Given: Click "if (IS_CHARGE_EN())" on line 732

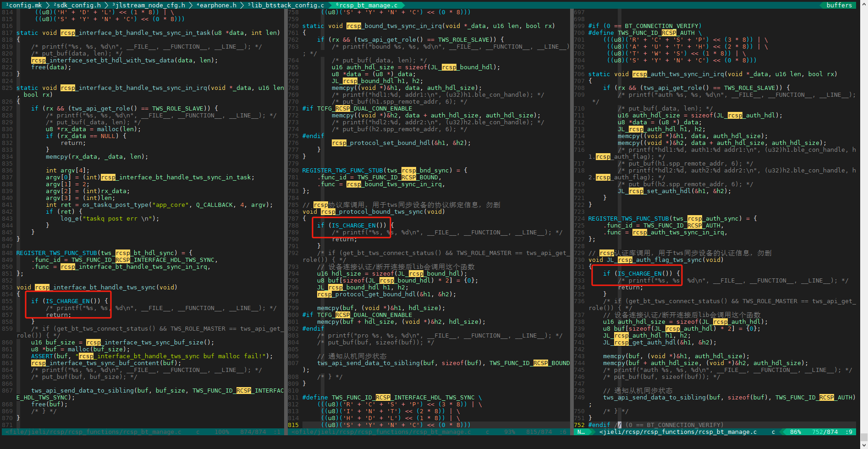Looking at the screenshot, I should [641, 273].
